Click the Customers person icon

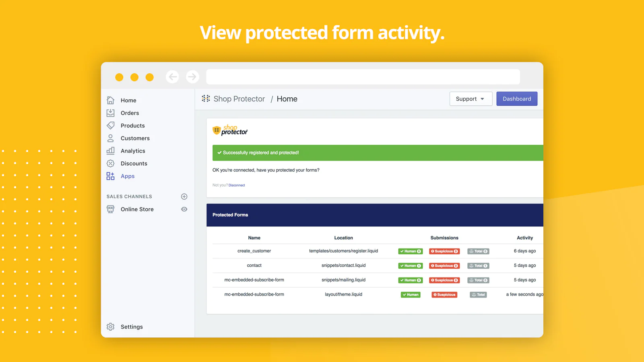(x=111, y=138)
